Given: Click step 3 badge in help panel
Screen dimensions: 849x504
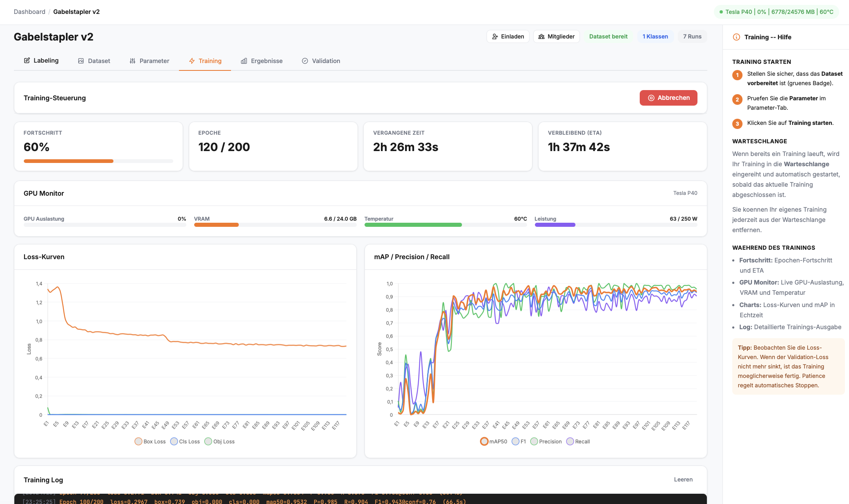Looking at the screenshot, I should tap(737, 124).
